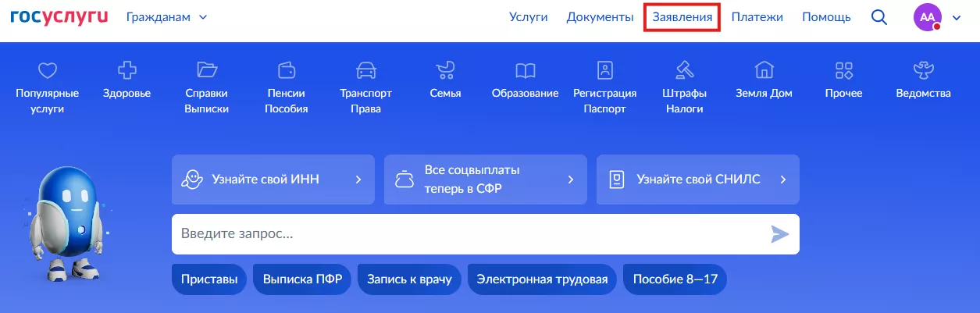Click the Госуслуги logo

(x=59, y=16)
